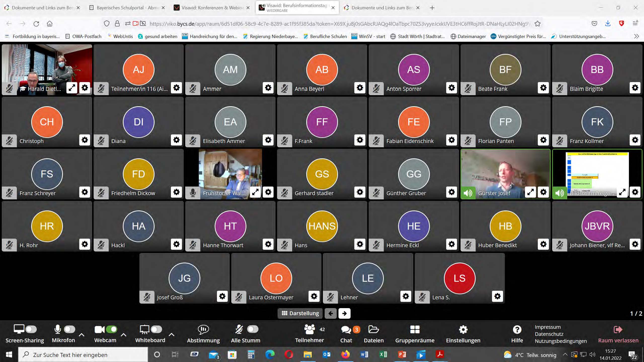
Task: Toggle Mikrofon switch
Action: click(69, 329)
